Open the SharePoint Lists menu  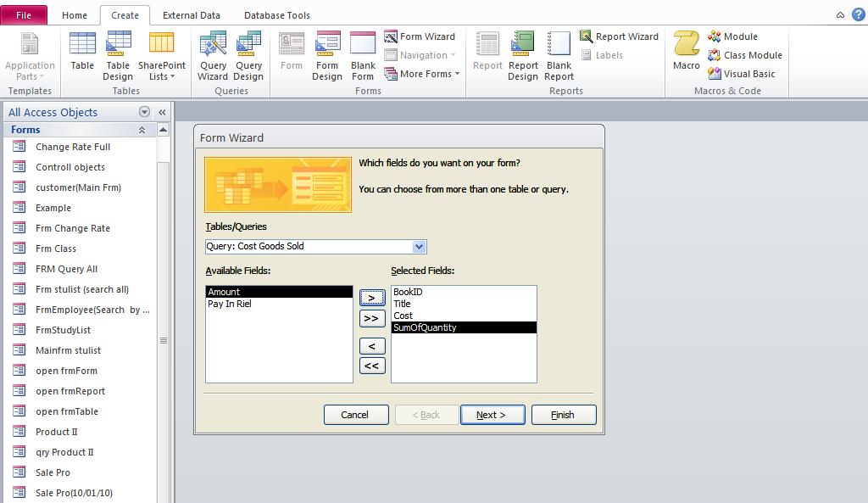(x=162, y=57)
